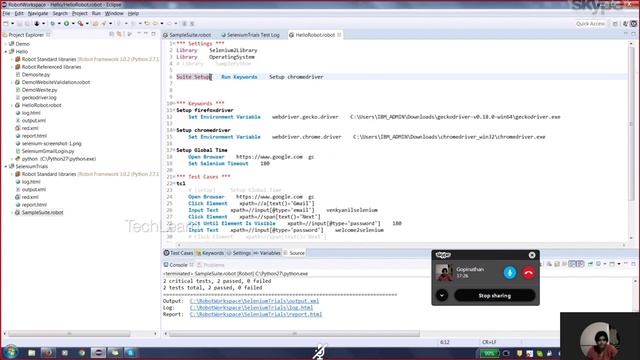This screenshot has width=640, height=360.
Task: Click the Quick Access search field
Action: [x=590, y=24]
